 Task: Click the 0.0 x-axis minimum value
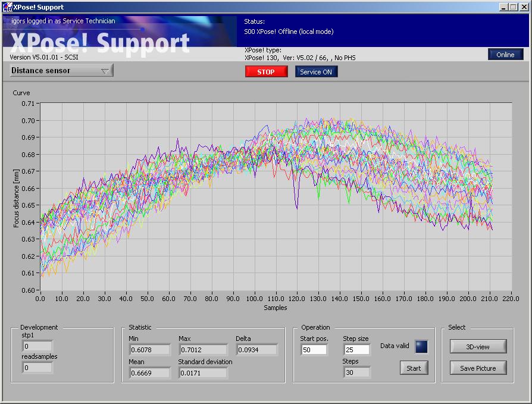(40, 299)
